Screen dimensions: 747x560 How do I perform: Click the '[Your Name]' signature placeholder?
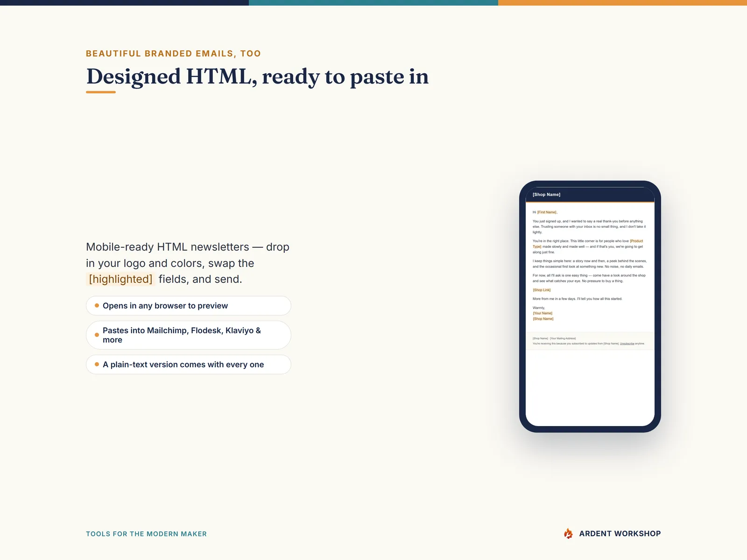pyautogui.click(x=543, y=313)
